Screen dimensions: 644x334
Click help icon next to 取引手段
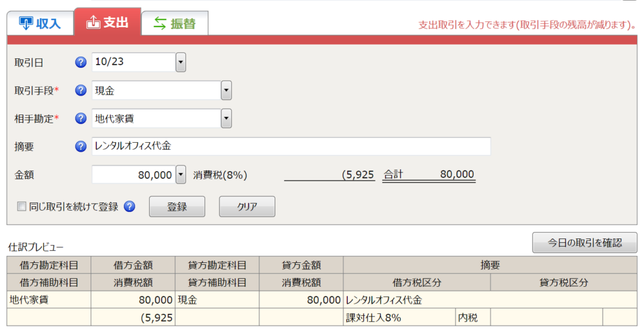81,91
